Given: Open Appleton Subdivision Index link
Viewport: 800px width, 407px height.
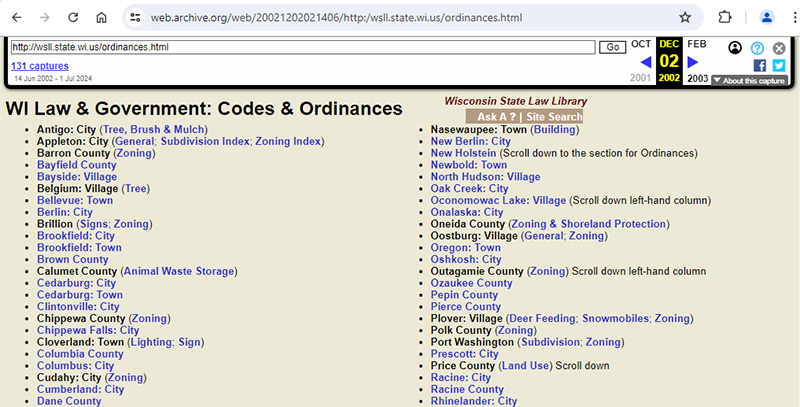Looking at the screenshot, I should point(205,141).
